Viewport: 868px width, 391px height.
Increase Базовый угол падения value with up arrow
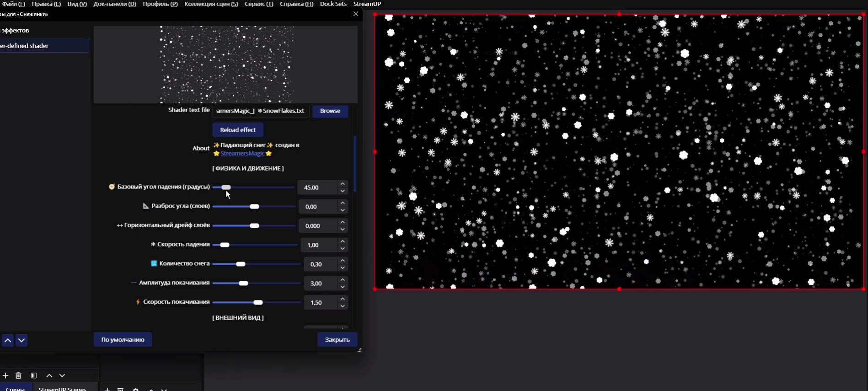(x=343, y=184)
